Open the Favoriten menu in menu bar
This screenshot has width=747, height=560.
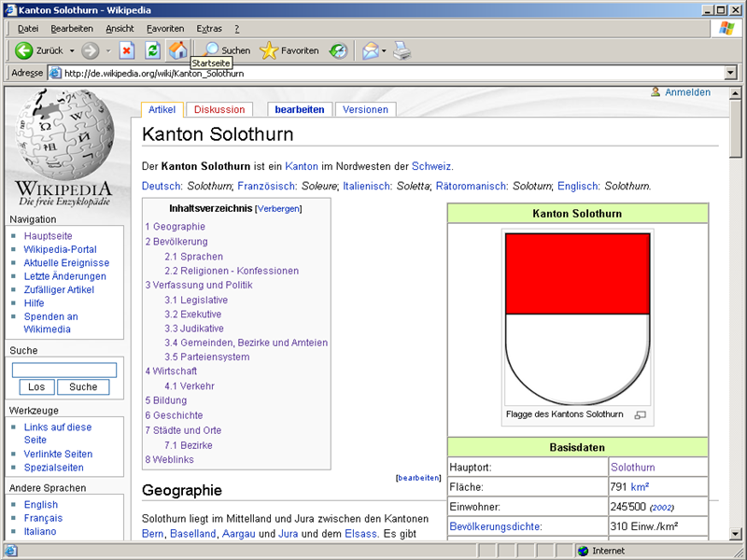(x=164, y=29)
